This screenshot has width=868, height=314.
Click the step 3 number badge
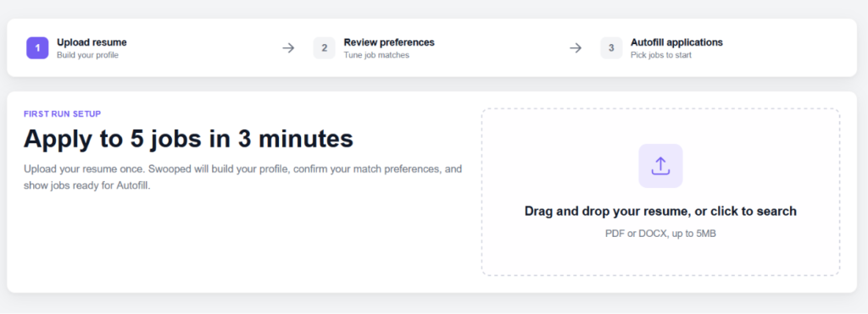[x=611, y=48]
